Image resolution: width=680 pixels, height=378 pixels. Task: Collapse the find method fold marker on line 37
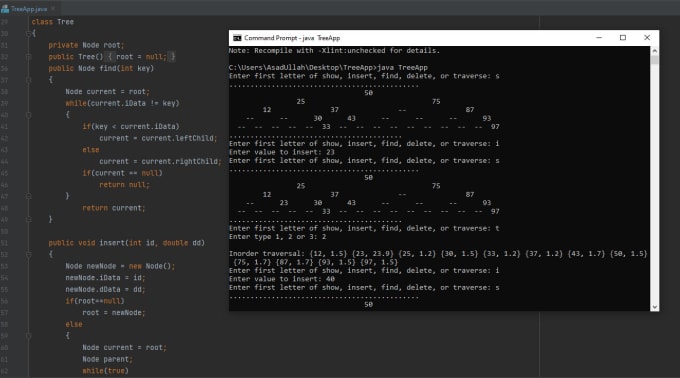point(28,80)
